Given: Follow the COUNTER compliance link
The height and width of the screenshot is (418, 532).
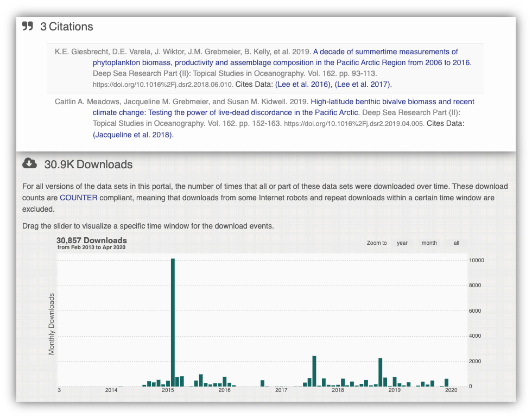Looking at the screenshot, I should [x=78, y=198].
